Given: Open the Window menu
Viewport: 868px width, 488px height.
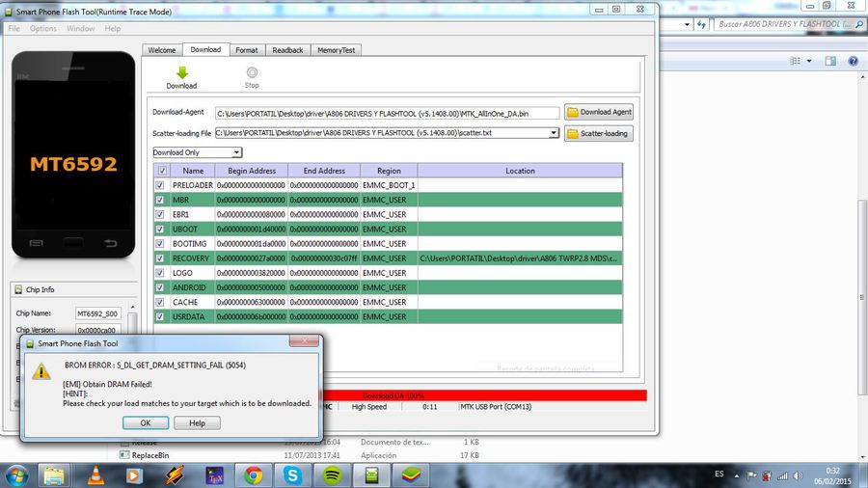Looking at the screenshot, I should [80, 28].
